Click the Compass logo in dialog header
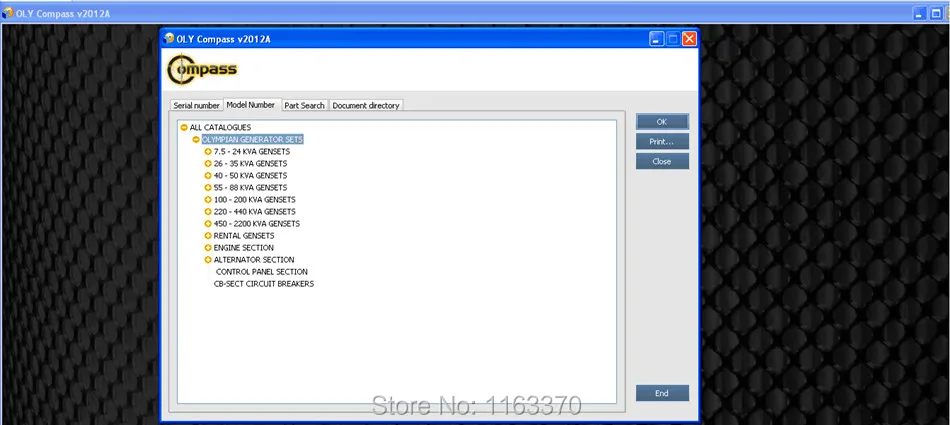The width and height of the screenshot is (950, 425). 202,70
